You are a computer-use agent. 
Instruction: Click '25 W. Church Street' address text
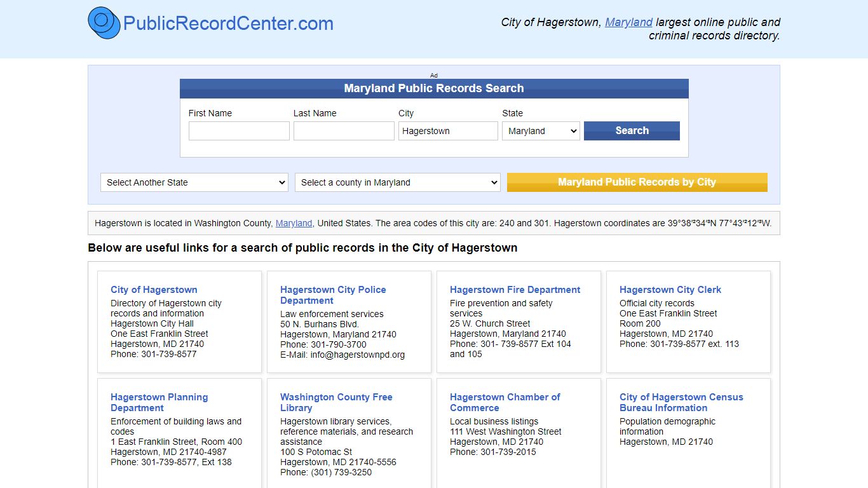(490, 323)
